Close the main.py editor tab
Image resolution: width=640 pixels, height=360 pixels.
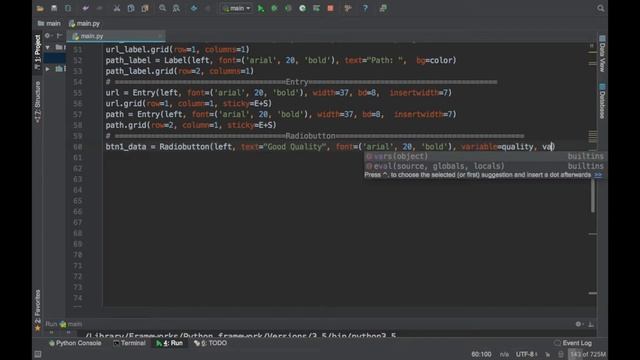(x=160, y=36)
